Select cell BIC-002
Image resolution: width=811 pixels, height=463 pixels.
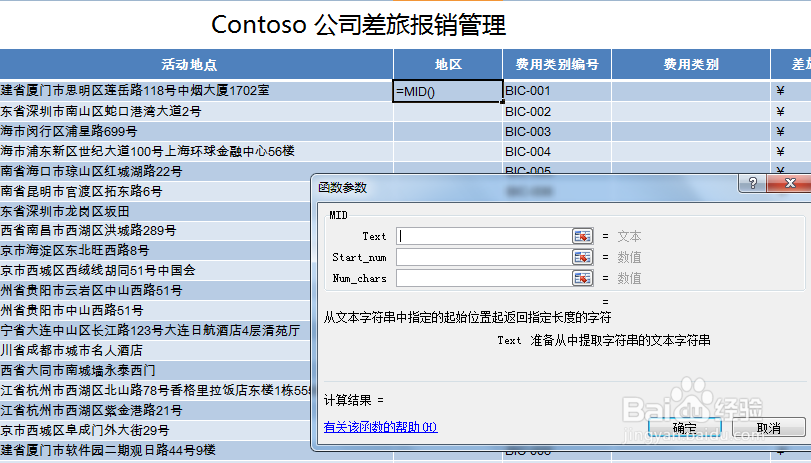pyautogui.click(x=557, y=112)
